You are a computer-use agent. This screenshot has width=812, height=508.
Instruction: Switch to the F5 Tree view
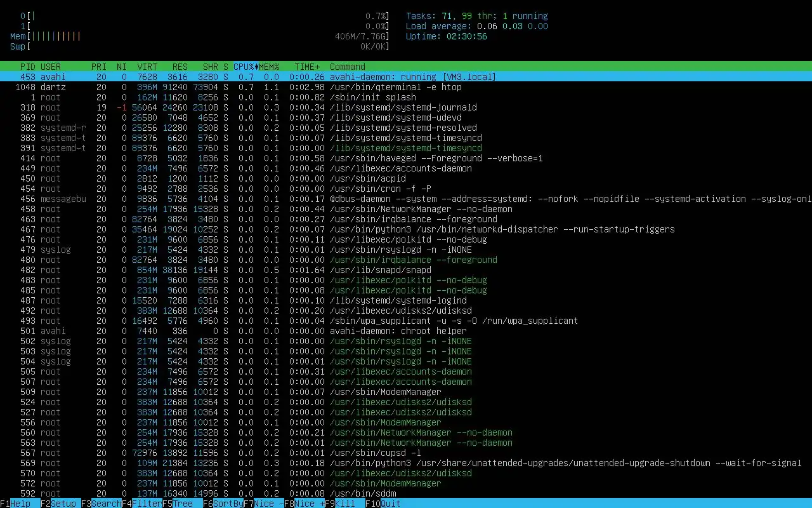pos(183,504)
